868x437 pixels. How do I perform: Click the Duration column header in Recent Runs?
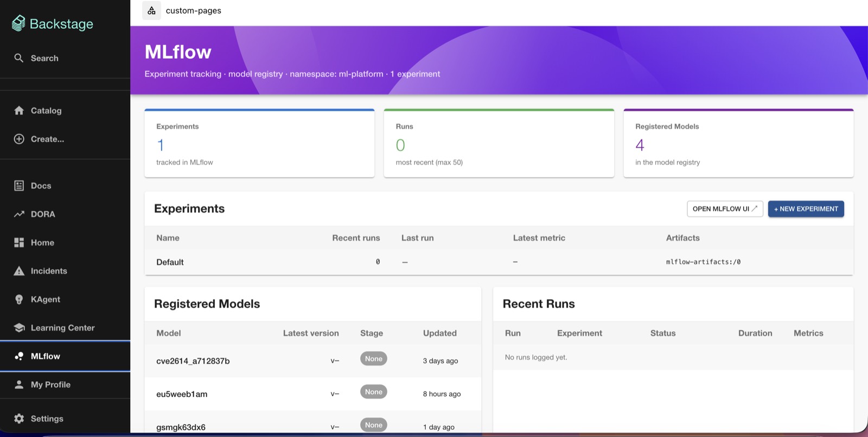click(x=755, y=333)
